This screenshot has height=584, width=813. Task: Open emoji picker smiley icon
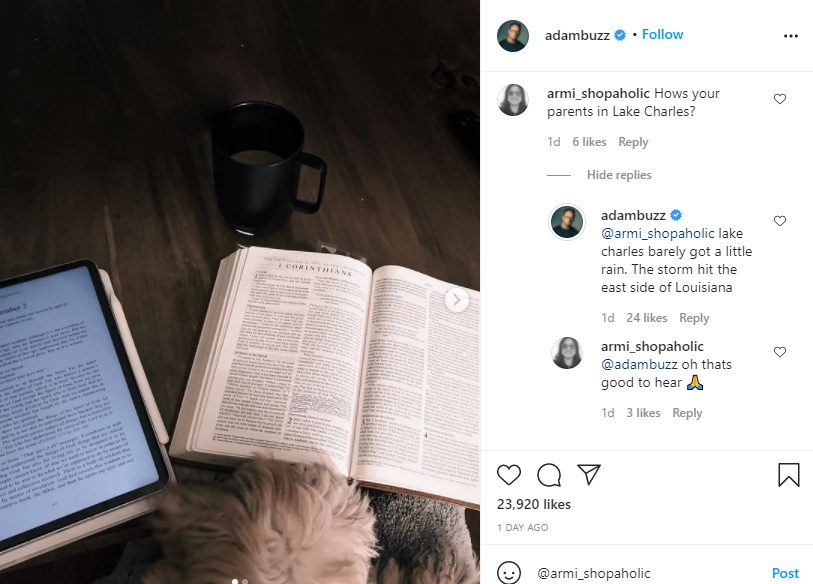point(509,572)
